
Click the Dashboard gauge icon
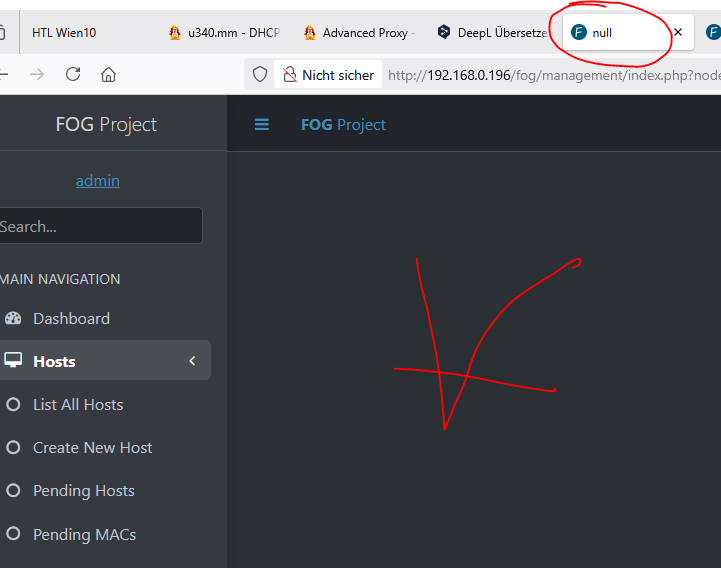click(x=13, y=318)
